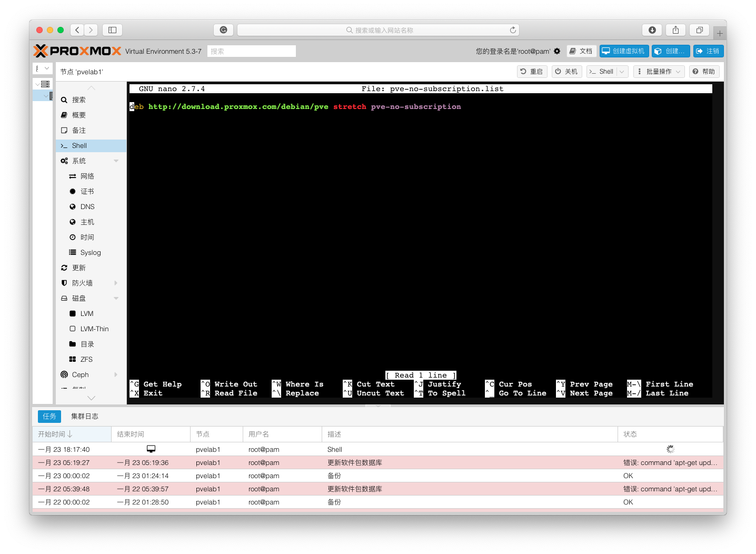Viewport: 756px width, 554px height.
Task: Open LVM disk item
Action: tap(91, 314)
